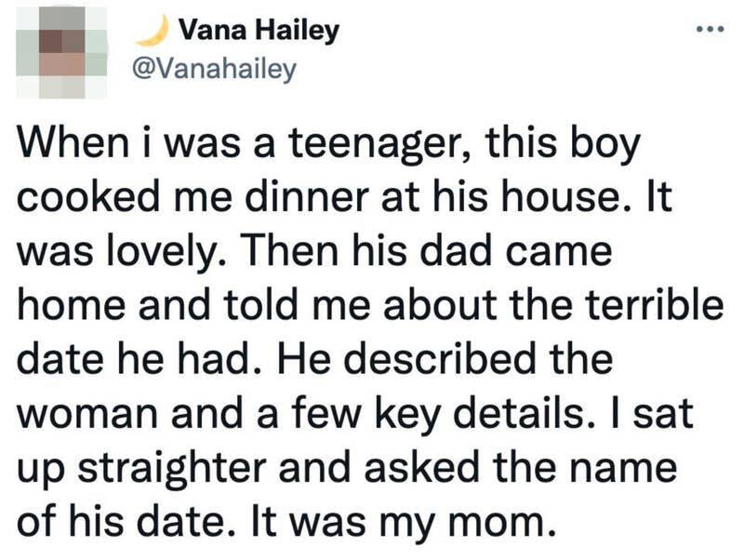The height and width of the screenshot is (560, 744).
Task: Open the @Vanahailey handle link
Action: click(x=216, y=69)
